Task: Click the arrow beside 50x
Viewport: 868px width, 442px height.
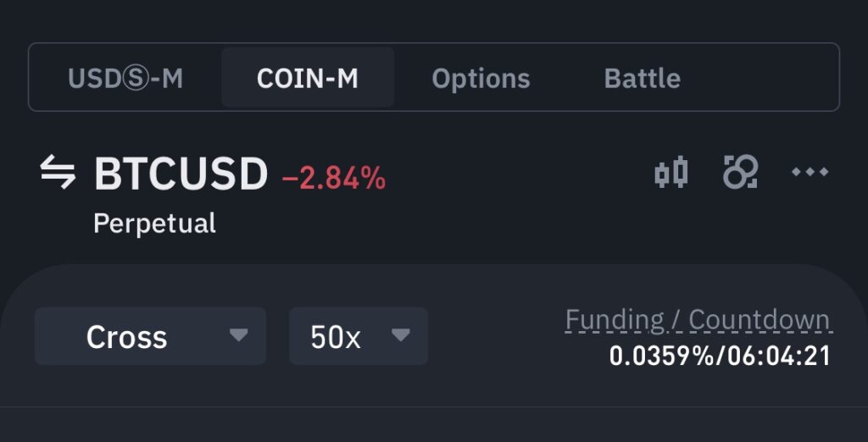Action: click(400, 334)
